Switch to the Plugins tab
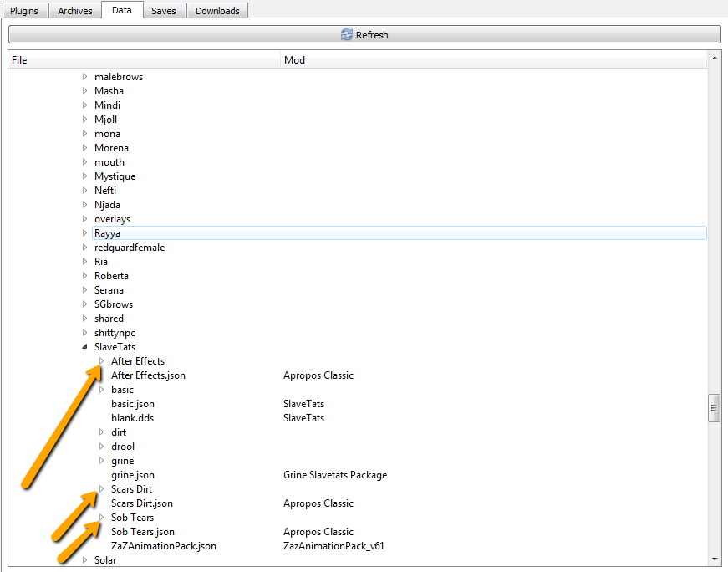 (24, 11)
